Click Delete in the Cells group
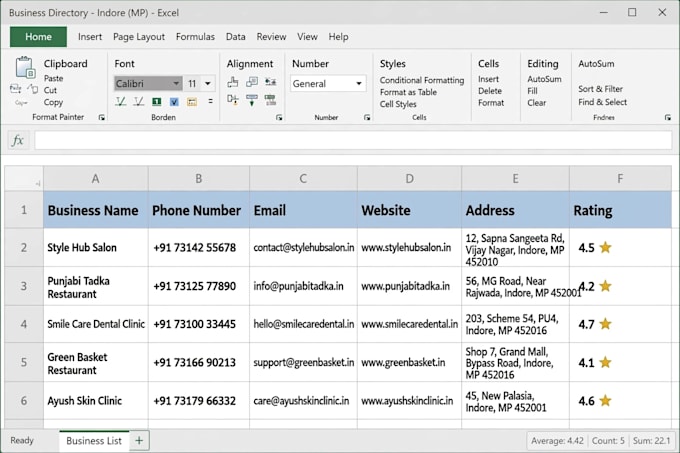 (490, 91)
